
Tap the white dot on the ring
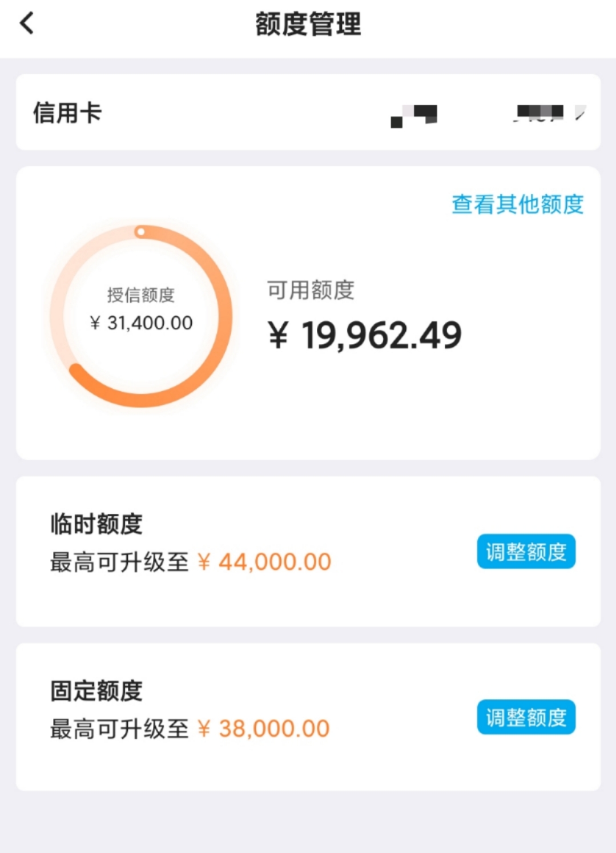point(140,232)
